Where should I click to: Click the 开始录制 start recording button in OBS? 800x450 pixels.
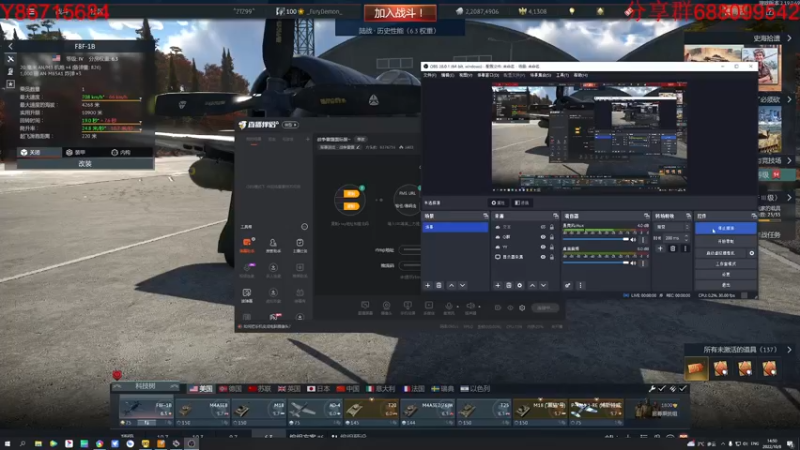click(x=726, y=241)
